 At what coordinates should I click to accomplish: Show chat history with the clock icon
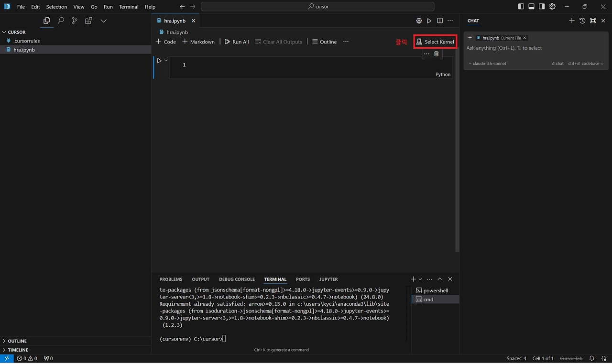click(582, 21)
